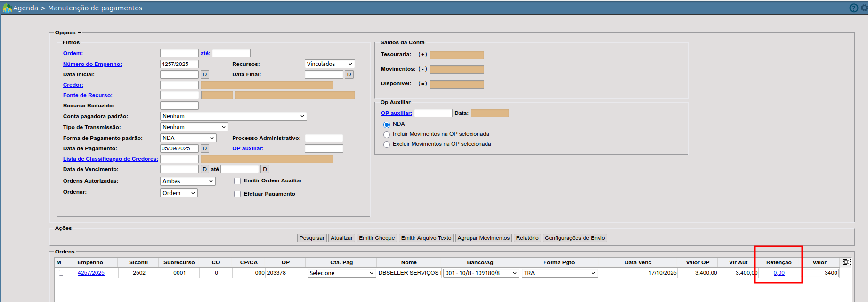The height and width of the screenshot is (302, 868).
Task: Open date picker for Data Inicial
Action: coord(205,74)
